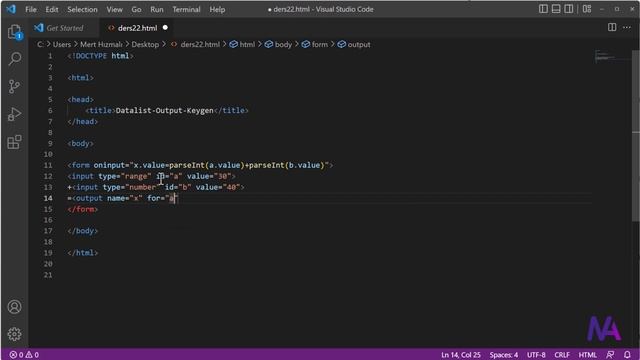
Task: Click the <head> opening tag
Action: (80, 99)
